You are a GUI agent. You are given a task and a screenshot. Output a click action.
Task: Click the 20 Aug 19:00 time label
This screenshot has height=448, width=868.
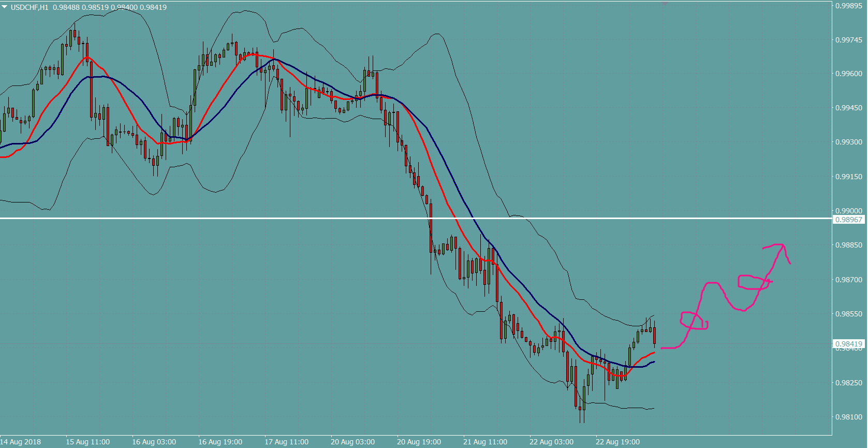[x=419, y=442]
